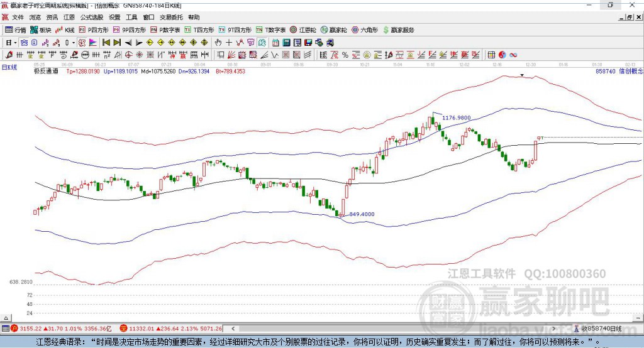Expand sub-panel with bottom-left up arrow
644x348 pixels.
(6, 318)
